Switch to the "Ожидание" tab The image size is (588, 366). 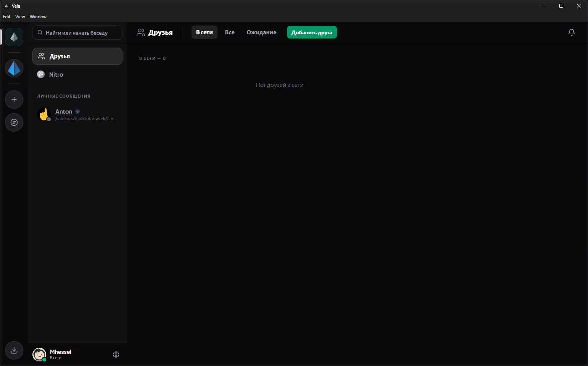pyautogui.click(x=261, y=32)
